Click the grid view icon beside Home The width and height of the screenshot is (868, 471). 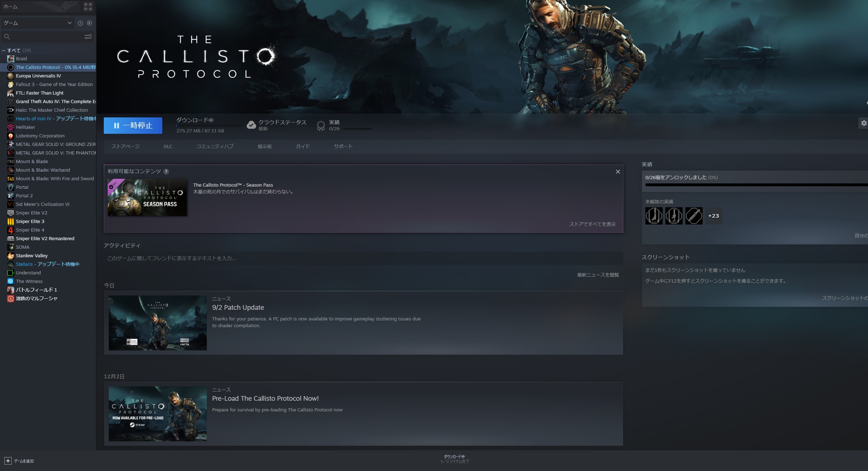[x=88, y=6]
